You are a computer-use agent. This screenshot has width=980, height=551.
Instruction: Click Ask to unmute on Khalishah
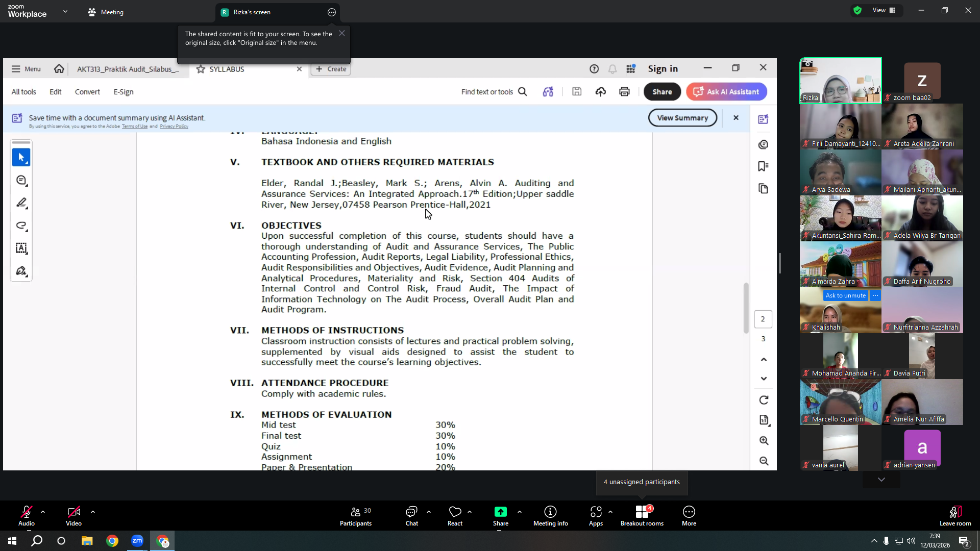click(845, 295)
